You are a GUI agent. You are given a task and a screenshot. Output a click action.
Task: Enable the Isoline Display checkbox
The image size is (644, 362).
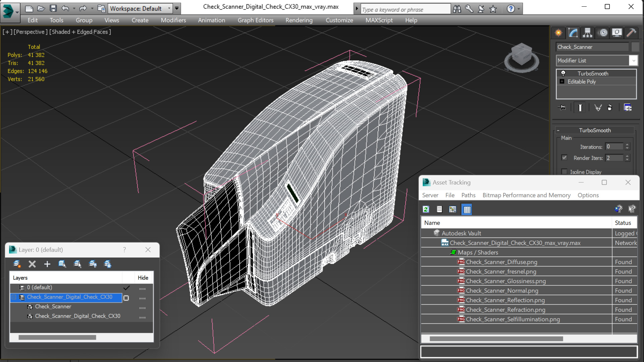(565, 171)
